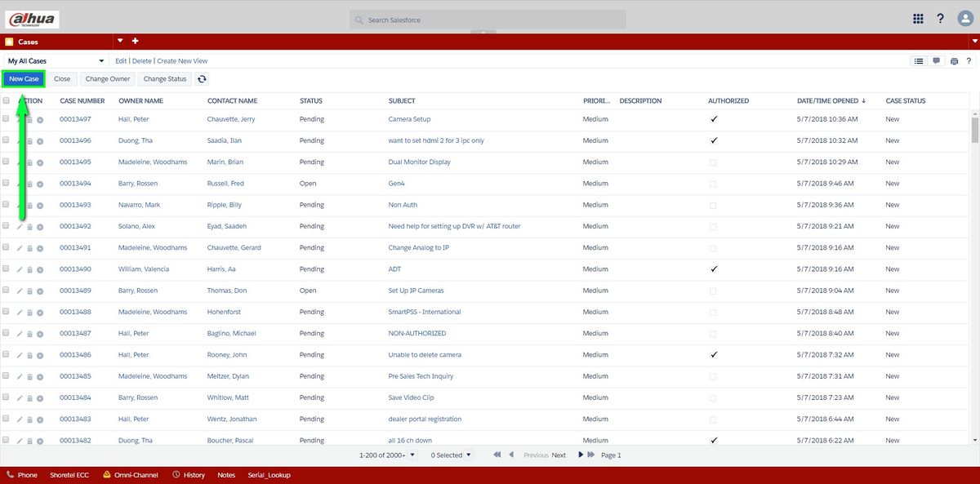The image size is (980, 484).
Task: Open the dropdown arrow at right of red bar
Action: 973,41
